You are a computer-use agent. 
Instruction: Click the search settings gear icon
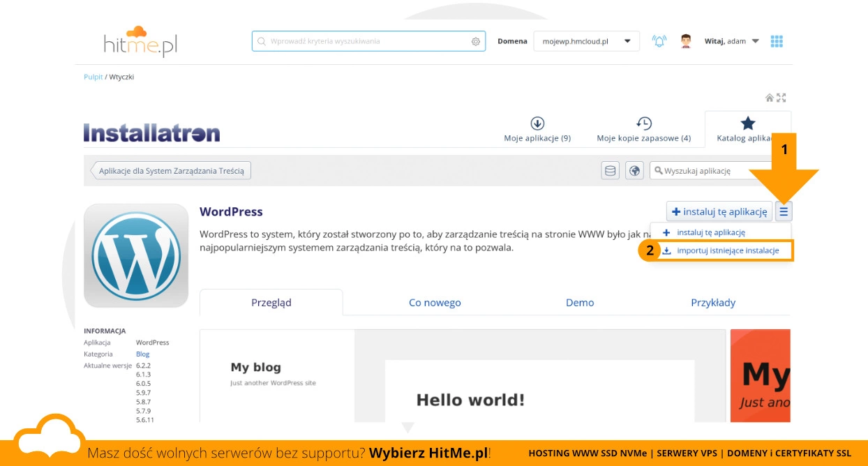coord(476,41)
